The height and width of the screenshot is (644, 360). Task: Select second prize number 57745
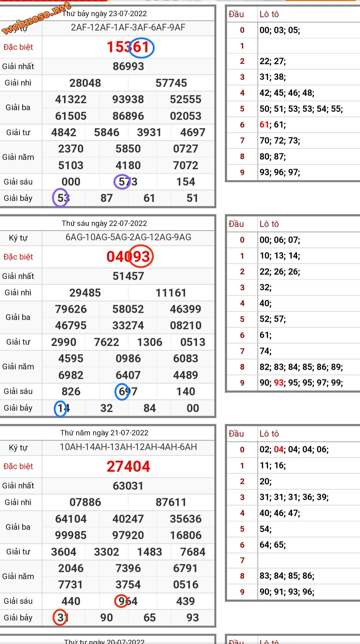171,83
